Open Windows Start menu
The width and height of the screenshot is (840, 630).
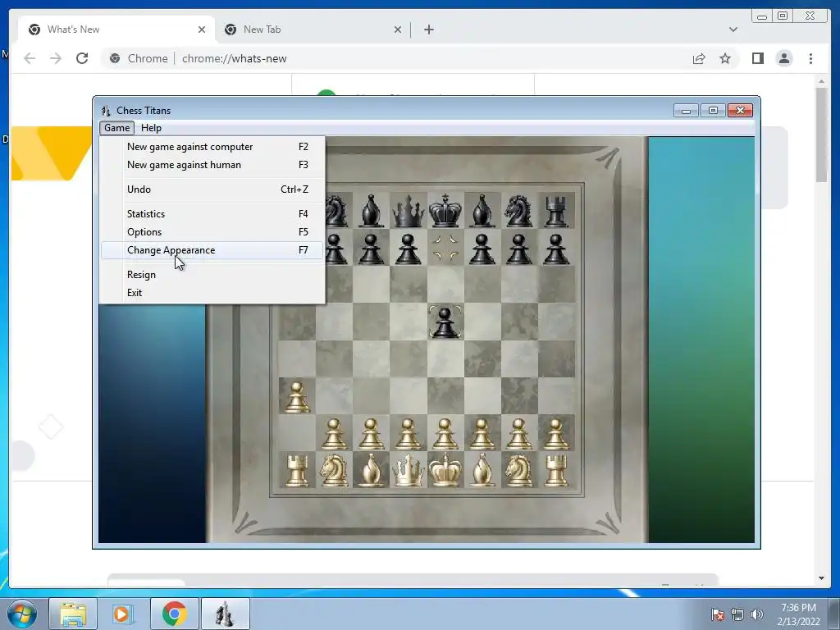[x=22, y=614]
